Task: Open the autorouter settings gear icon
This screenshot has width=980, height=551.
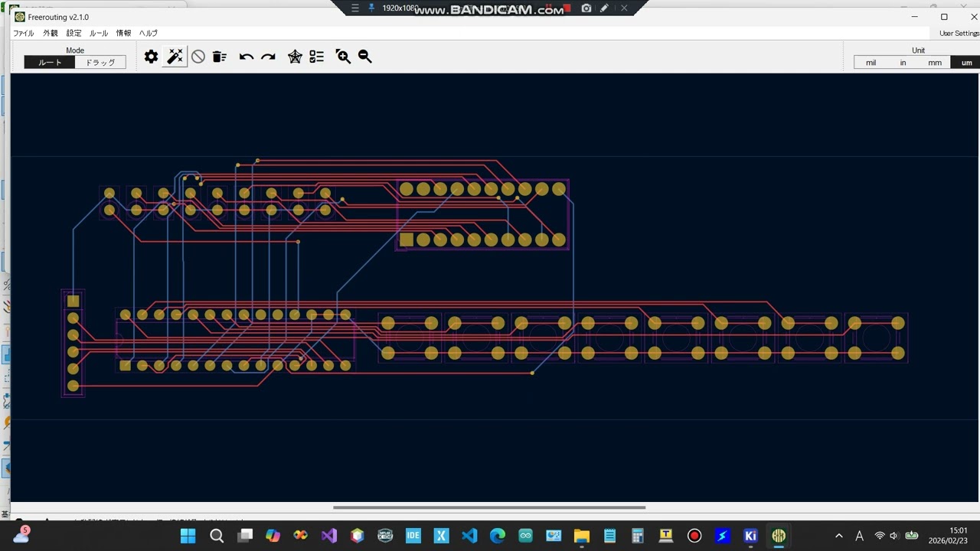Action: 152,57
